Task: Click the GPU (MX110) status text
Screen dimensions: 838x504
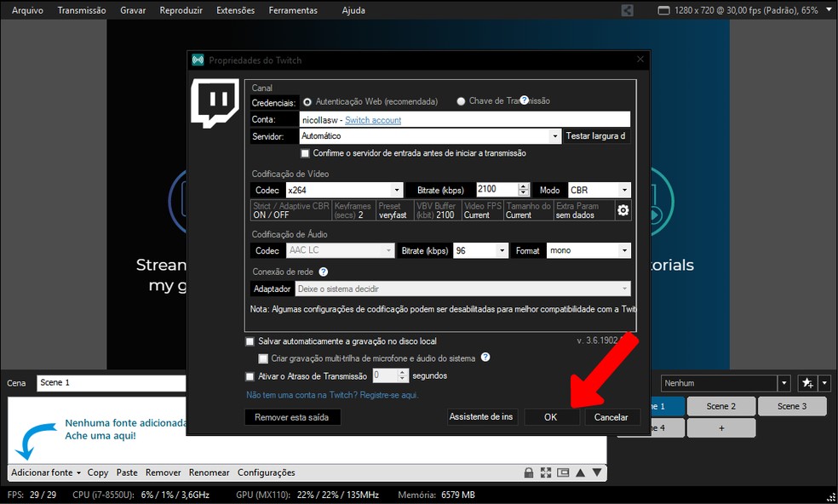Action: pyautogui.click(x=307, y=495)
